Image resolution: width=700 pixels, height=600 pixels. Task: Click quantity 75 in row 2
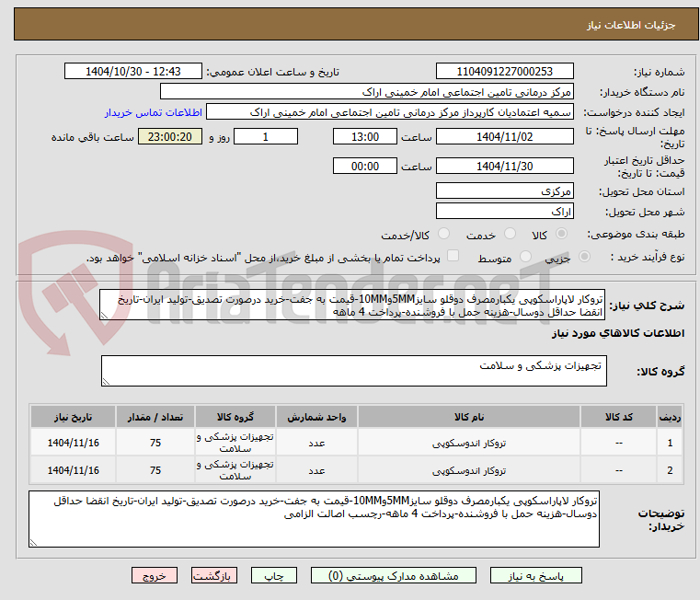pyautogui.click(x=155, y=470)
